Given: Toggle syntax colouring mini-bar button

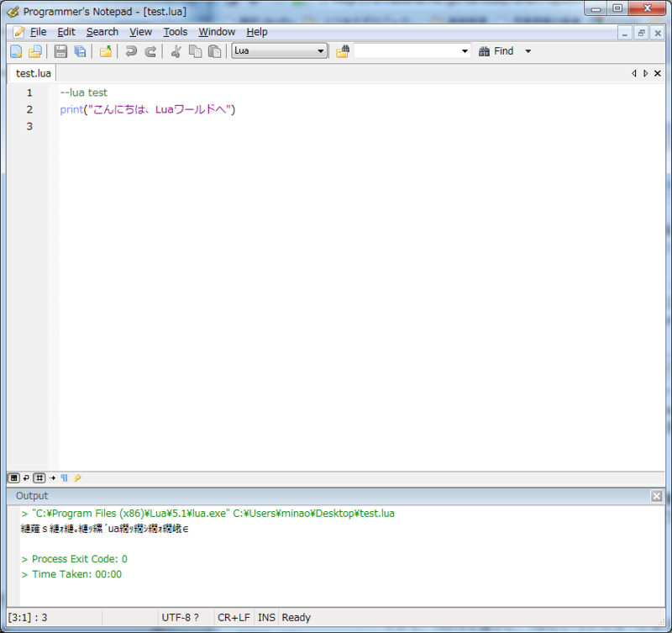Looking at the screenshot, I should 14,477.
